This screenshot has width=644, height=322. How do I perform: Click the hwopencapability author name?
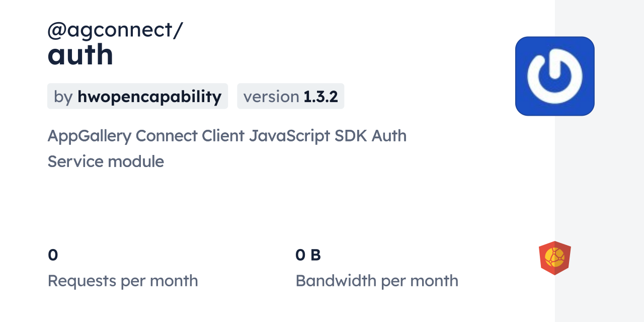pos(149,97)
